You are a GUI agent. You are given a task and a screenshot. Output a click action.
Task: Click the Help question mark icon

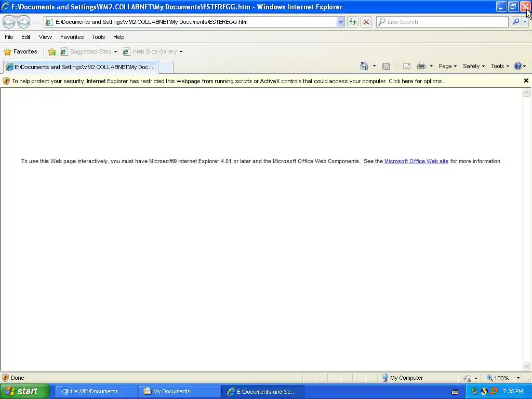click(518, 66)
